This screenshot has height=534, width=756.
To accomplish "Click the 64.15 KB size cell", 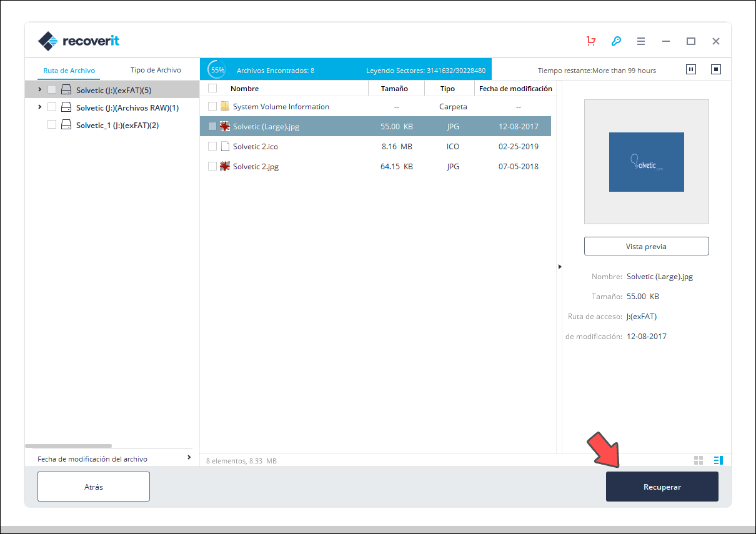I will point(397,166).
